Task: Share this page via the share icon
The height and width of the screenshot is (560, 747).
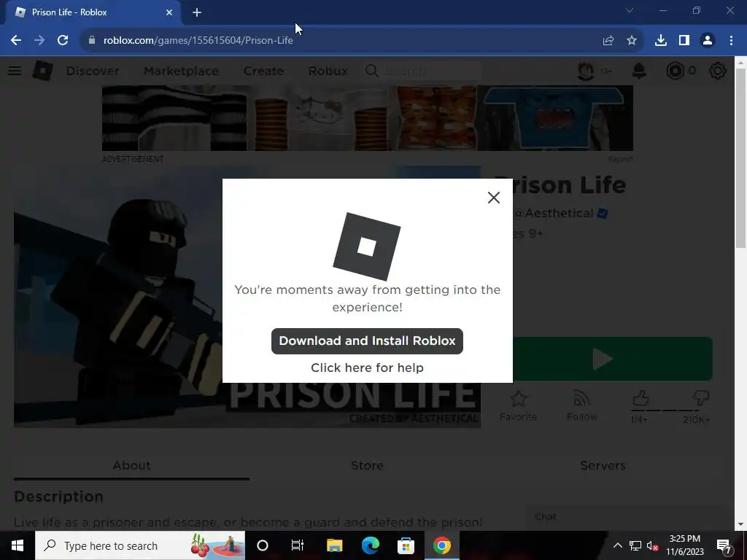Action: click(608, 41)
